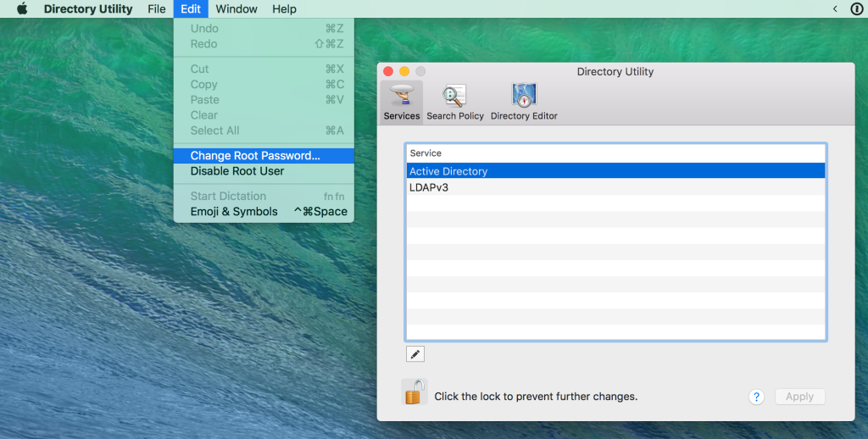
Task: Click the Apply button
Action: [799, 397]
